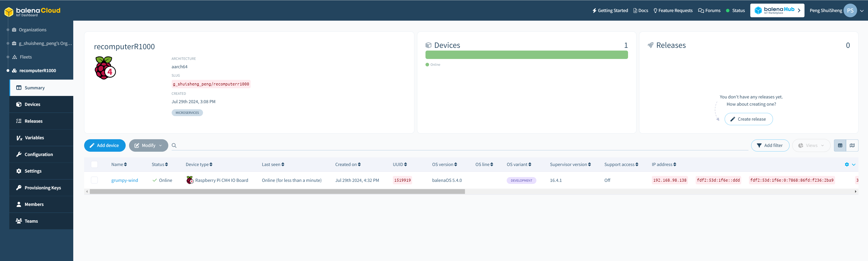This screenshot has height=261, width=868.
Task: Click the green online devices progress bar
Action: 526,55
